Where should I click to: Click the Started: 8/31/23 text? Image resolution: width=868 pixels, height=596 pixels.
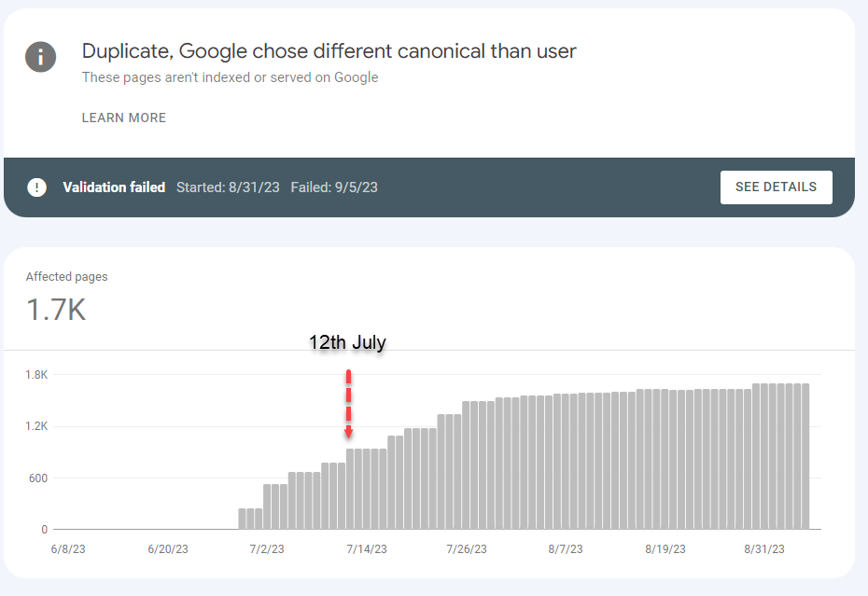click(228, 187)
